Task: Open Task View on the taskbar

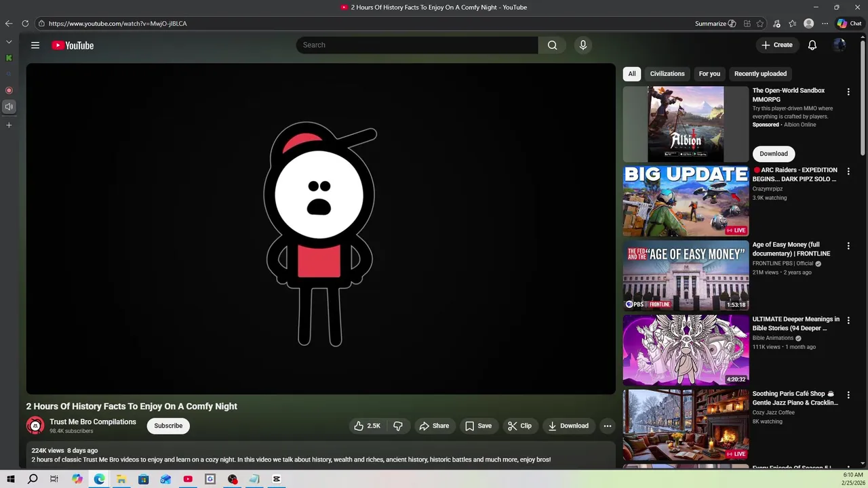Action: pyautogui.click(x=54, y=479)
